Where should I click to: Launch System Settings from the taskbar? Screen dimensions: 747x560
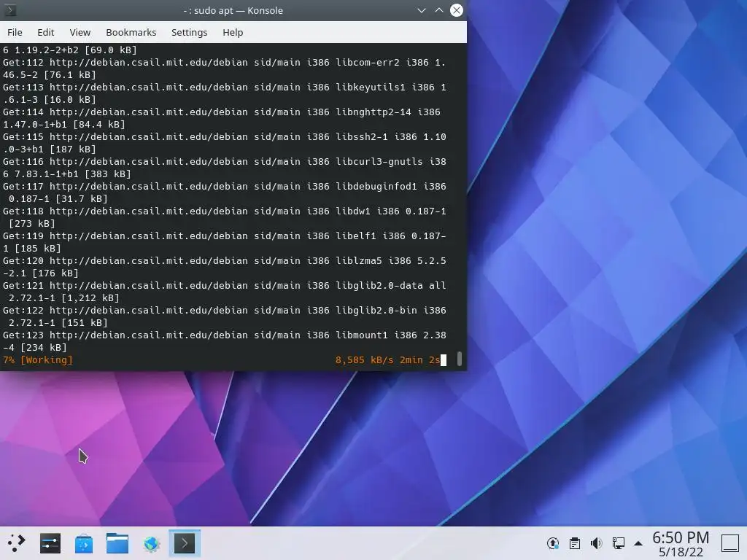pyautogui.click(x=50, y=543)
